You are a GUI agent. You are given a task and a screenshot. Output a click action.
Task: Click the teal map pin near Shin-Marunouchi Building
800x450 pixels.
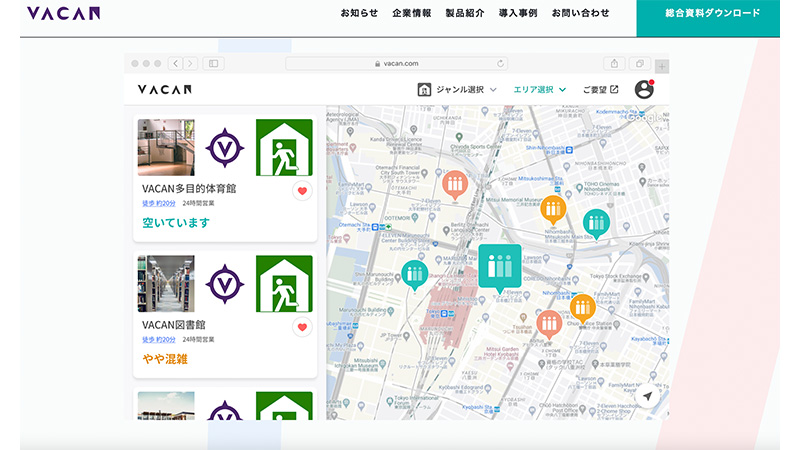(x=415, y=275)
